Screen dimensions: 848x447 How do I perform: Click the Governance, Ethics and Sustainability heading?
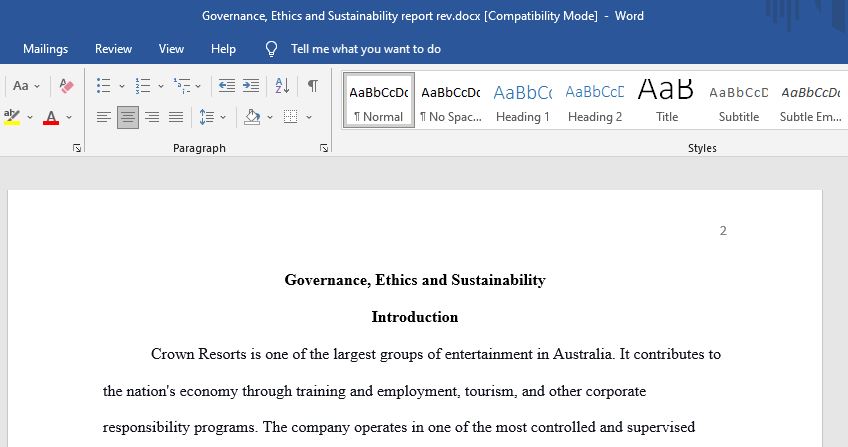click(415, 280)
